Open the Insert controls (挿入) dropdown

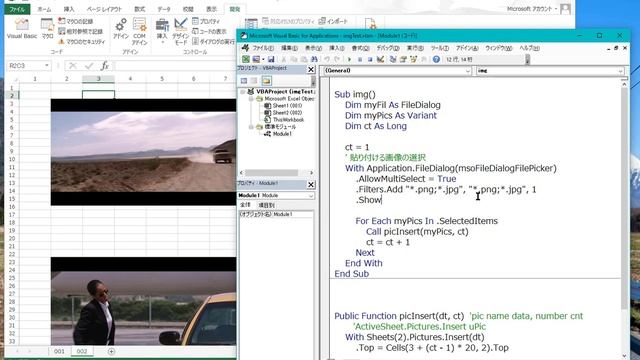(162, 30)
